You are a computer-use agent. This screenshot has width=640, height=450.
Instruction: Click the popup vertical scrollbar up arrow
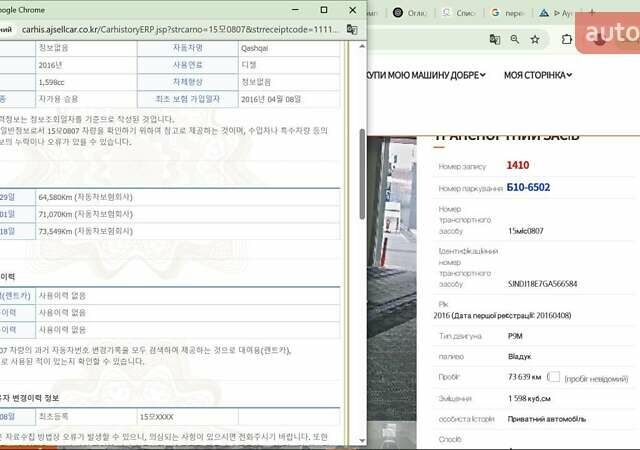click(x=361, y=46)
